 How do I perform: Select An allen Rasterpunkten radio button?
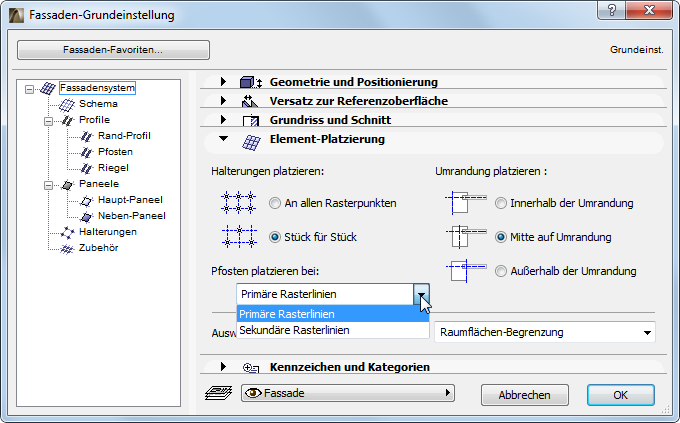(x=275, y=203)
